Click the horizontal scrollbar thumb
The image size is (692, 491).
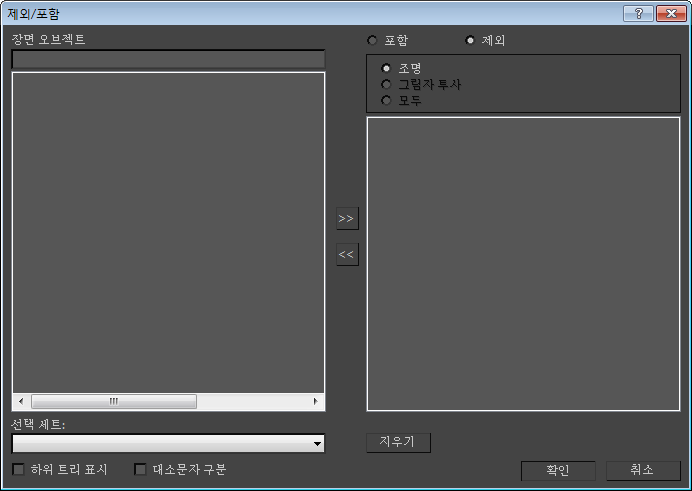click(x=114, y=401)
